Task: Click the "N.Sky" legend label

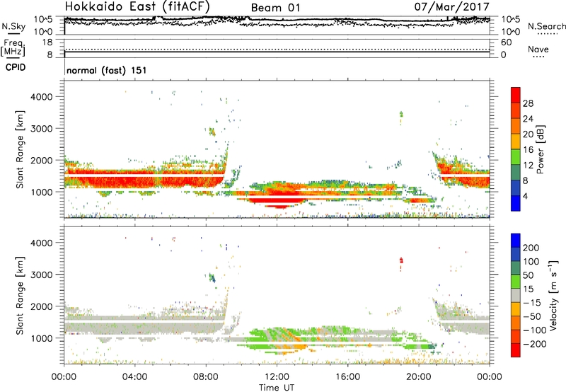Action: pos(13,26)
